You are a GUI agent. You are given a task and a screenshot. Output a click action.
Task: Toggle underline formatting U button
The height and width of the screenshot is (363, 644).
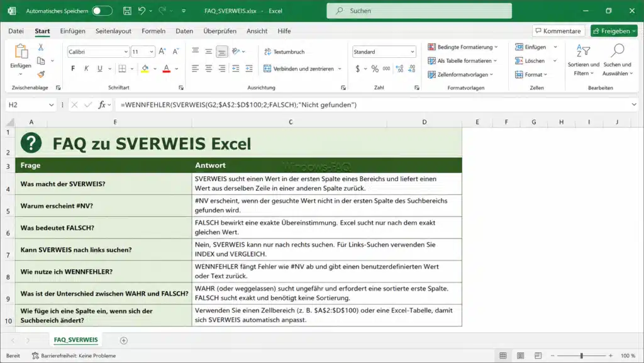point(100,69)
